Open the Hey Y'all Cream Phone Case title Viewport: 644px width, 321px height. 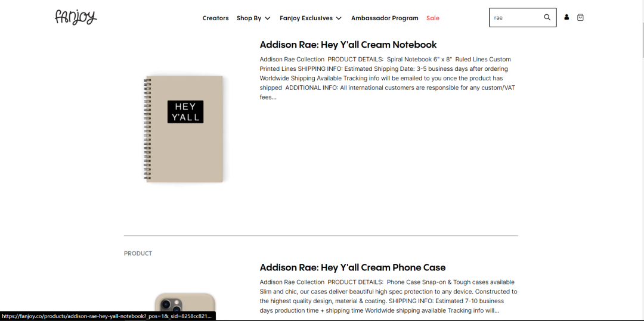(352, 268)
